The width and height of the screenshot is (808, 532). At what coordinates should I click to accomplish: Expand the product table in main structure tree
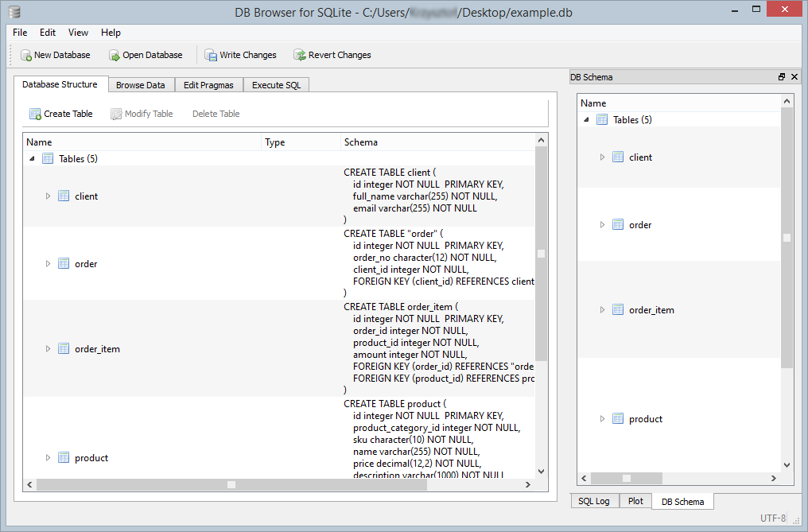tap(48, 457)
